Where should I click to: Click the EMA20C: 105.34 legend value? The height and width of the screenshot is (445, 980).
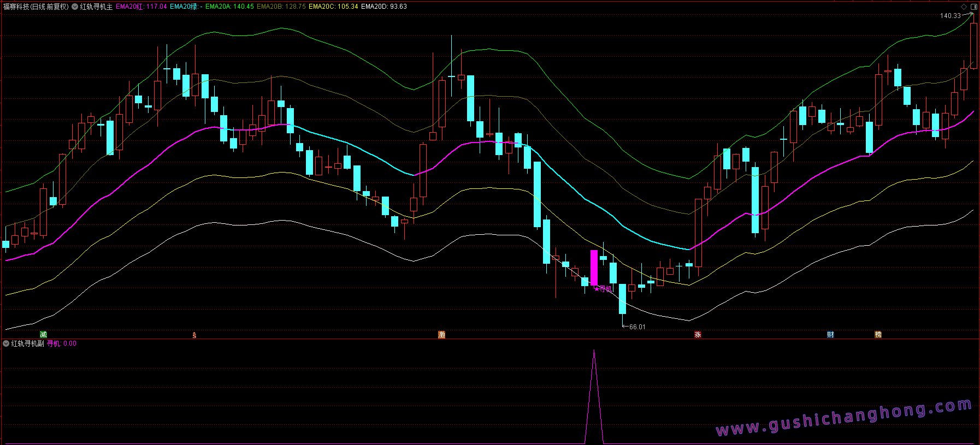click(333, 7)
